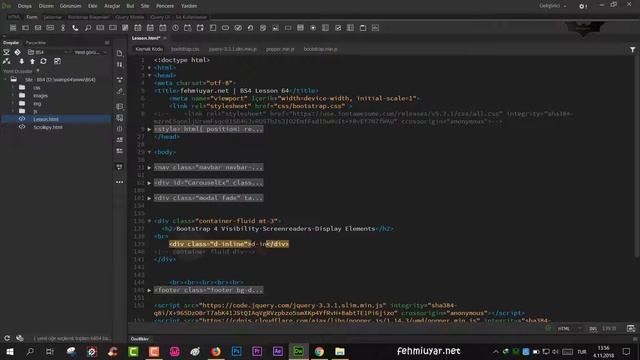Select Lesson.html in the Files panel
This screenshot has height=360, width=640.
tap(56, 119)
